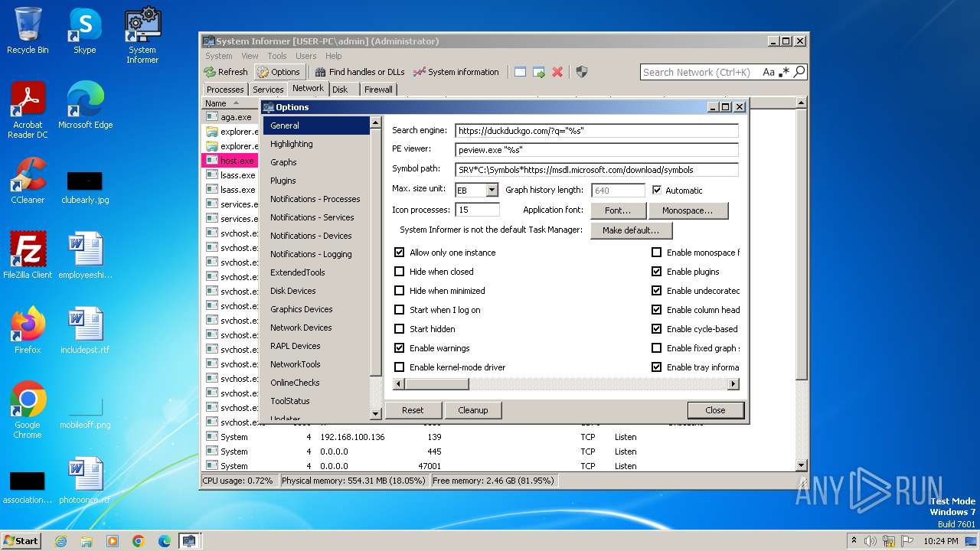Image resolution: width=980 pixels, height=551 pixels.
Task: Click the Reset button
Action: pos(413,410)
